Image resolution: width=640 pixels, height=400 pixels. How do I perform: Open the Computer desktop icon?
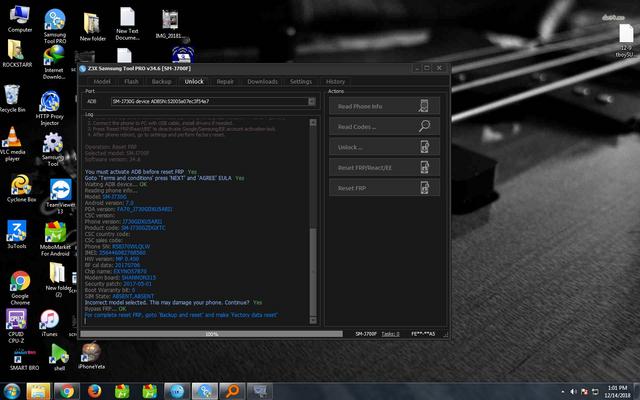(x=19, y=19)
